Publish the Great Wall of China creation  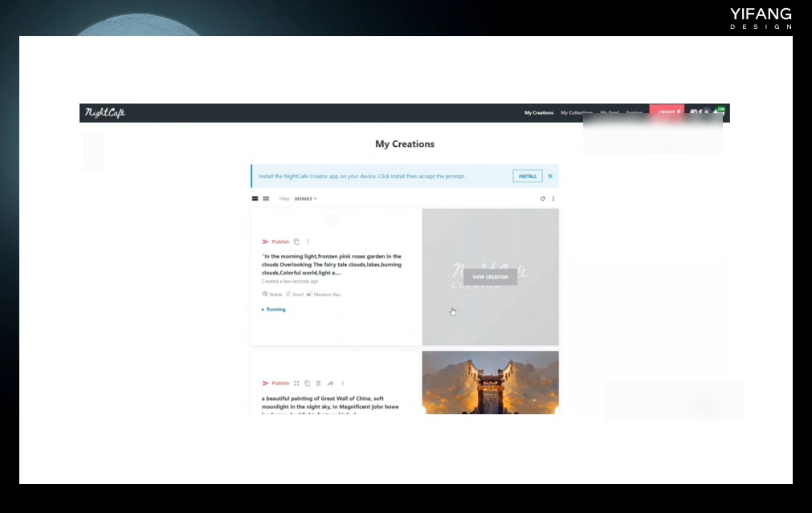(275, 383)
